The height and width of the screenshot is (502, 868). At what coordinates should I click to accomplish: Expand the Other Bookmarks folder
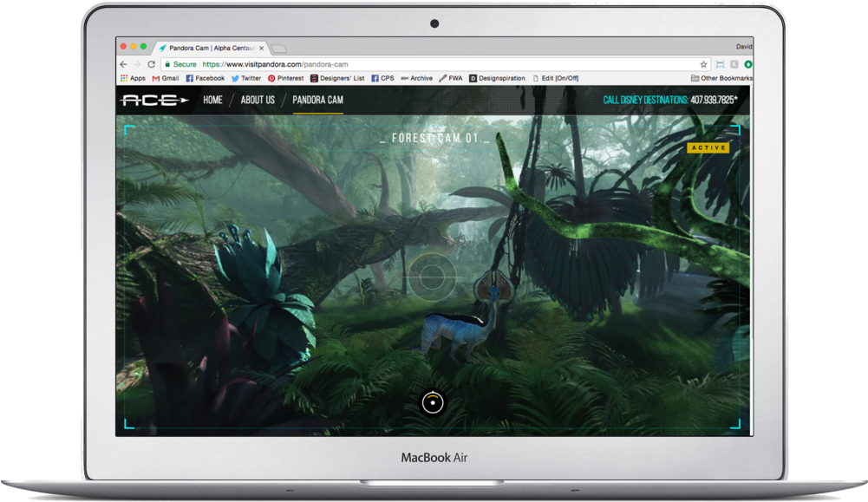[721, 78]
